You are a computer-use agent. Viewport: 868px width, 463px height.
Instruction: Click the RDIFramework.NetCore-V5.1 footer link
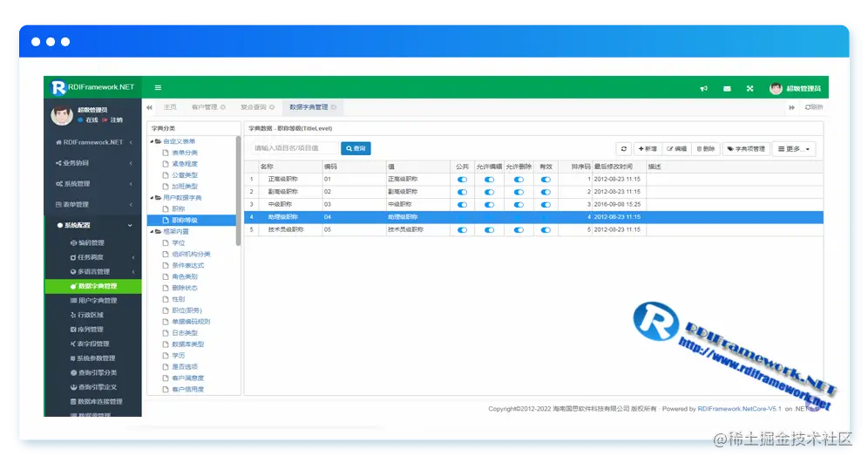coord(740,409)
